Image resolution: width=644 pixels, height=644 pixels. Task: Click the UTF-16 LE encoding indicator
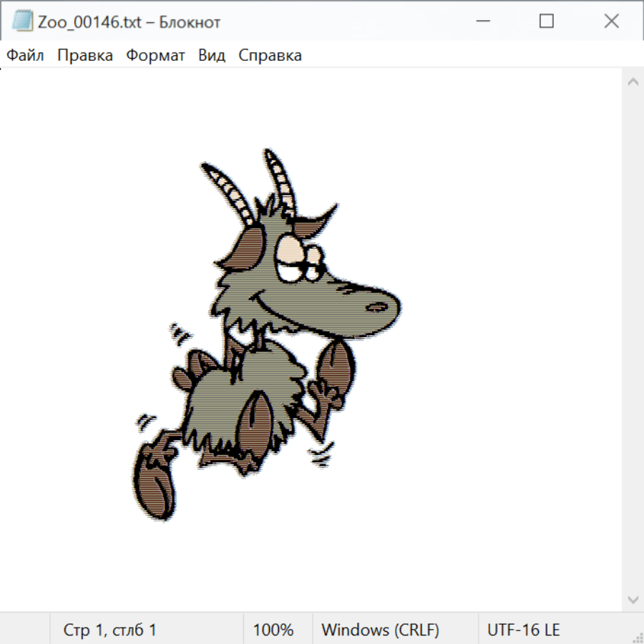523,630
